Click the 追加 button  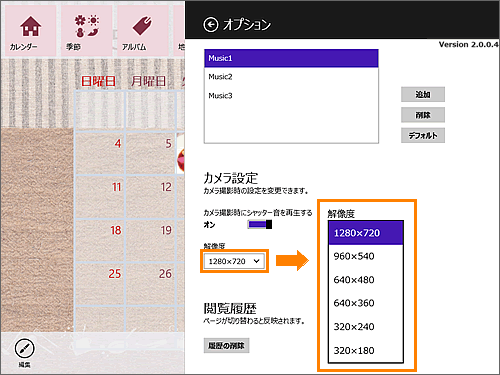tap(423, 95)
